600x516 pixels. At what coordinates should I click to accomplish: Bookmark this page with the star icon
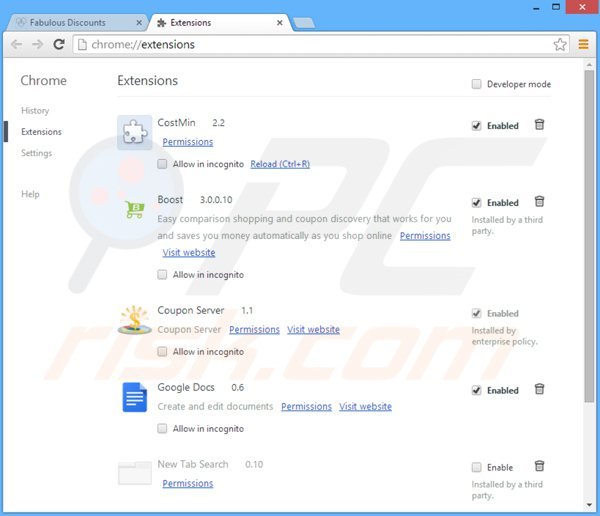560,44
